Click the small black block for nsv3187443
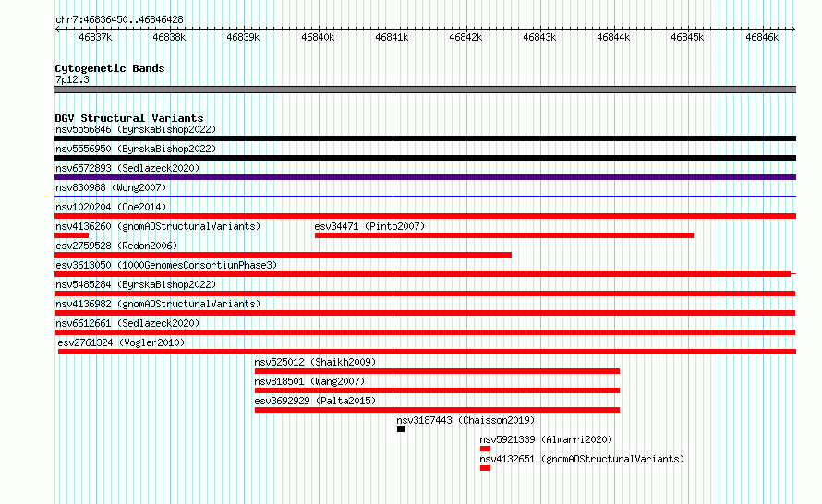This screenshot has height=504, width=822. click(401, 429)
